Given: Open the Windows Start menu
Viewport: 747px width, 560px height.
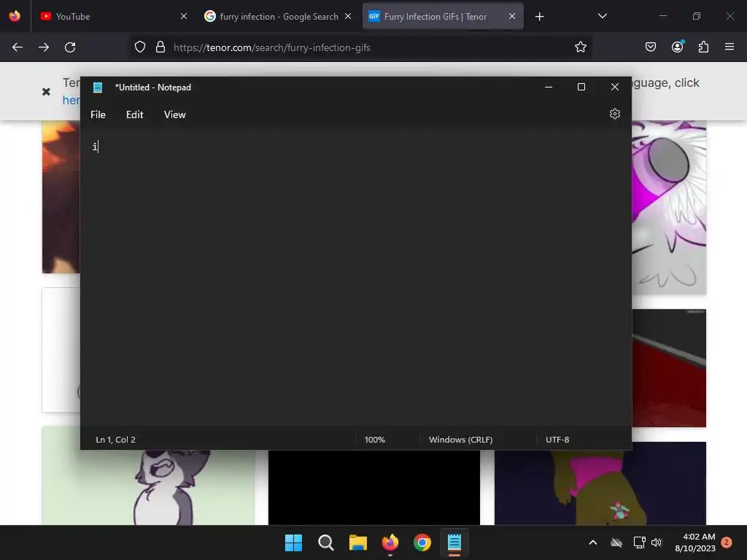Looking at the screenshot, I should click(293, 542).
